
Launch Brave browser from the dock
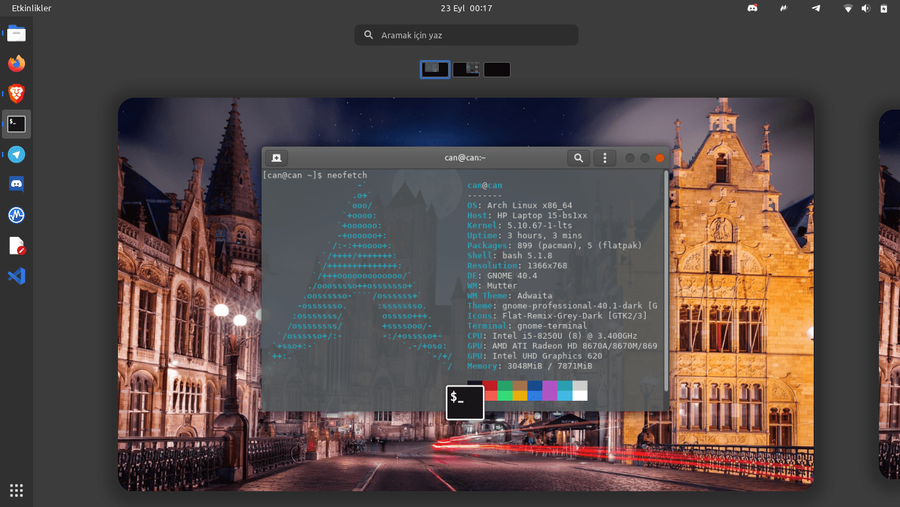(16, 94)
